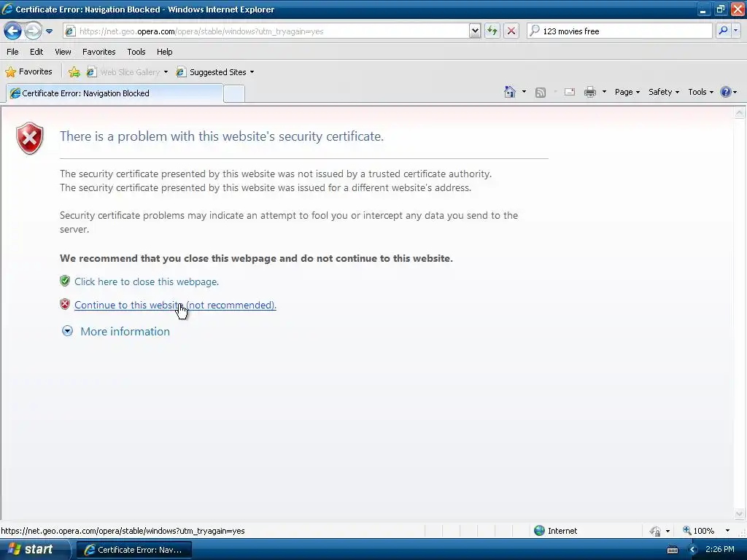Click the Internet security zone indicator
Image resolution: width=747 pixels, height=560 pixels.
pos(555,531)
